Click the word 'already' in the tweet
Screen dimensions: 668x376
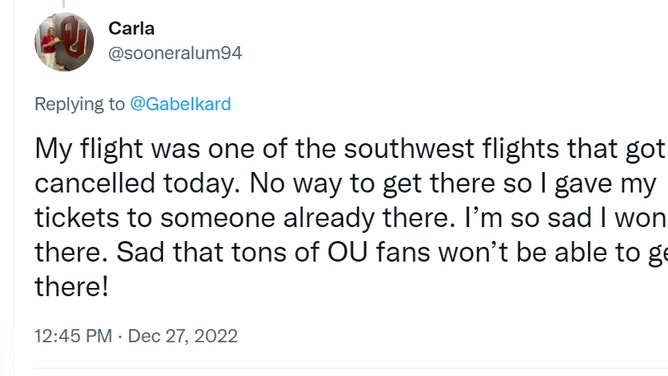[328, 218]
